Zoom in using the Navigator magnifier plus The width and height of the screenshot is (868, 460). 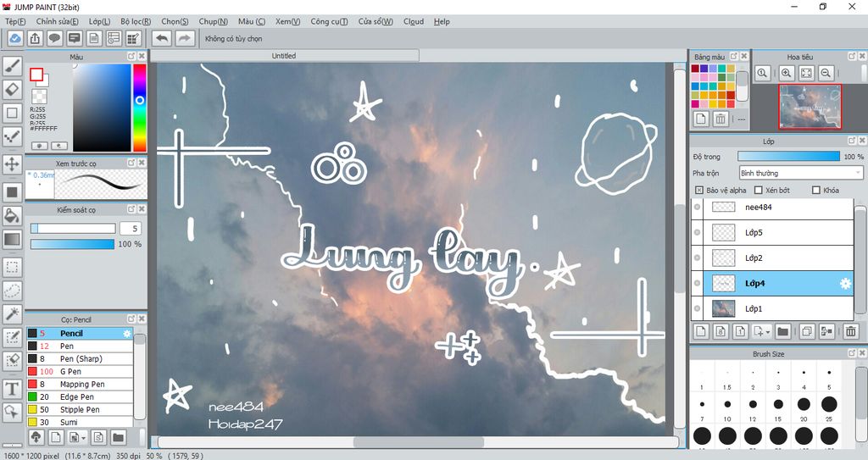tap(786, 73)
